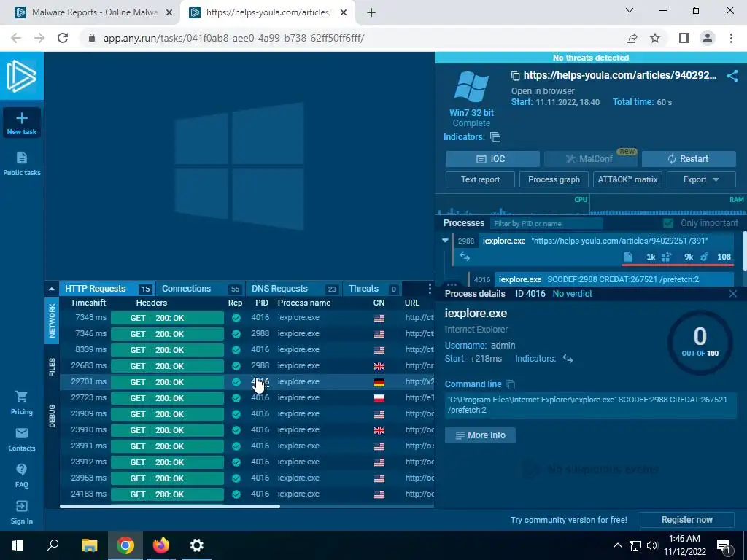
Task: Open Settings gear from the taskbar
Action: pos(197,545)
